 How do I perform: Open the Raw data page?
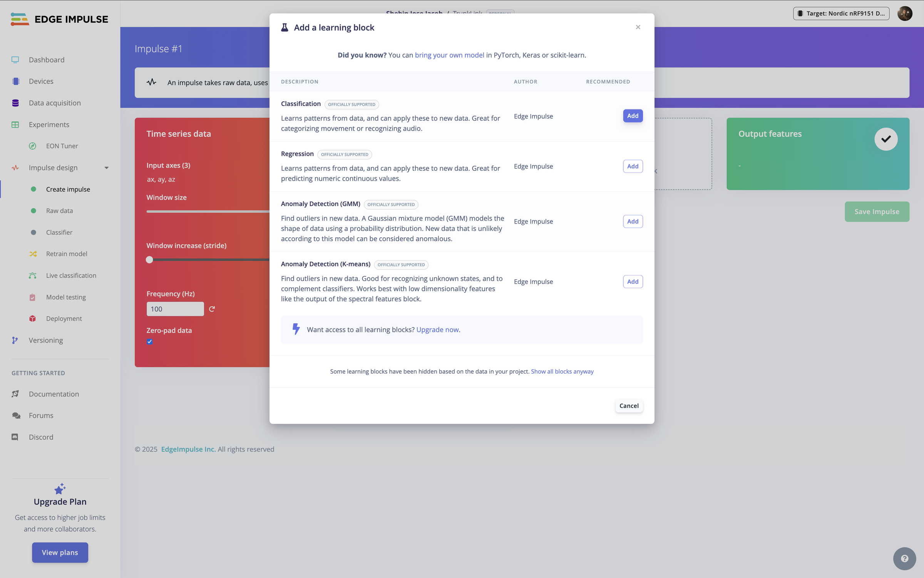(59, 211)
